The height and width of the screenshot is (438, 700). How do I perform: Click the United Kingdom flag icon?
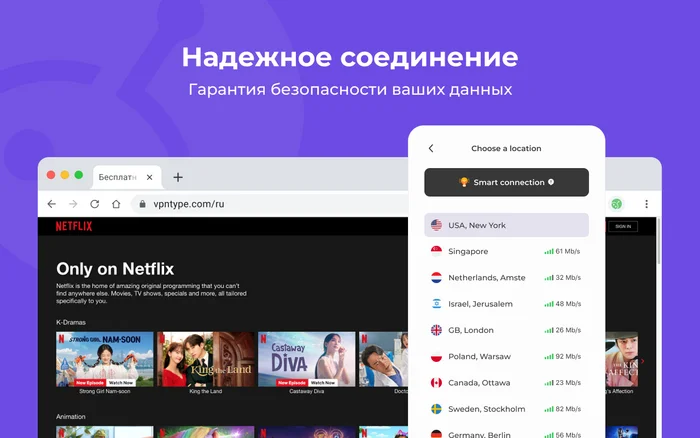[436, 330]
